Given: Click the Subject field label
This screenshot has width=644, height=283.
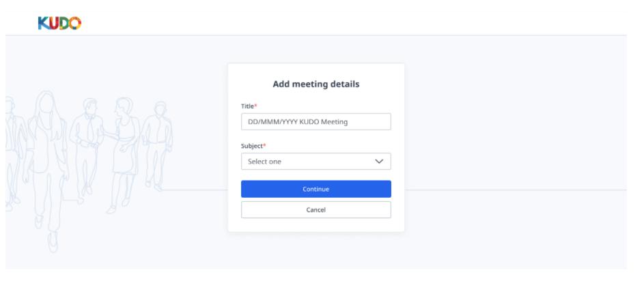Looking at the screenshot, I should pyautogui.click(x=252, y=146).
